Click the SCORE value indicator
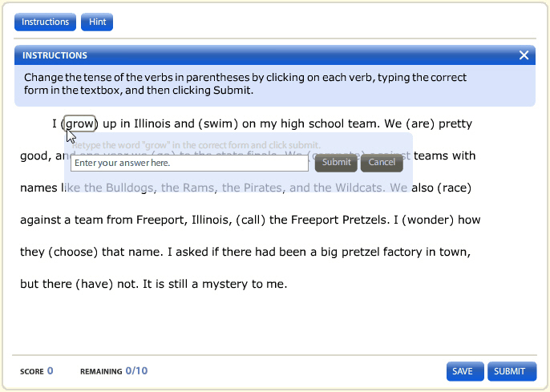 [x=50, y=371]
